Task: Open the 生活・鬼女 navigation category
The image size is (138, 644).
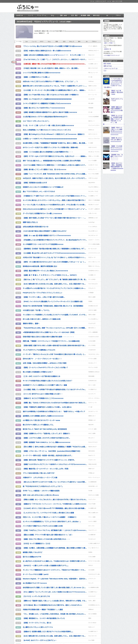Action: coord(74,15)
